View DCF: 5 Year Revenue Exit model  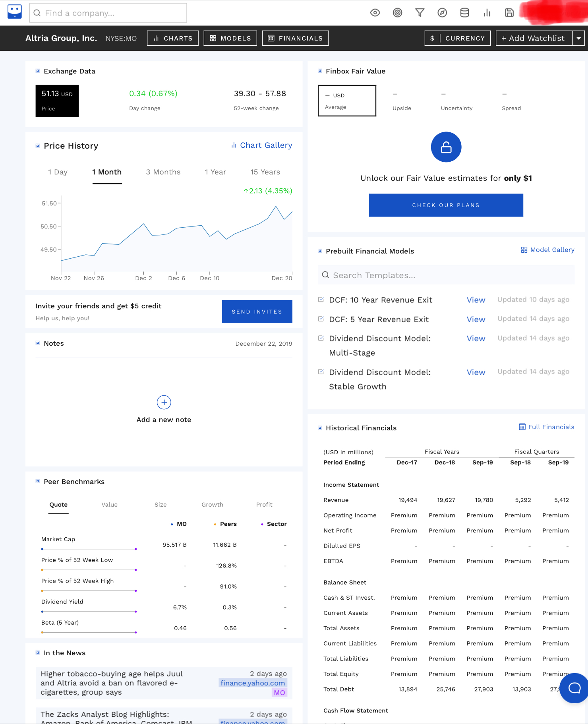pos(476,319)
